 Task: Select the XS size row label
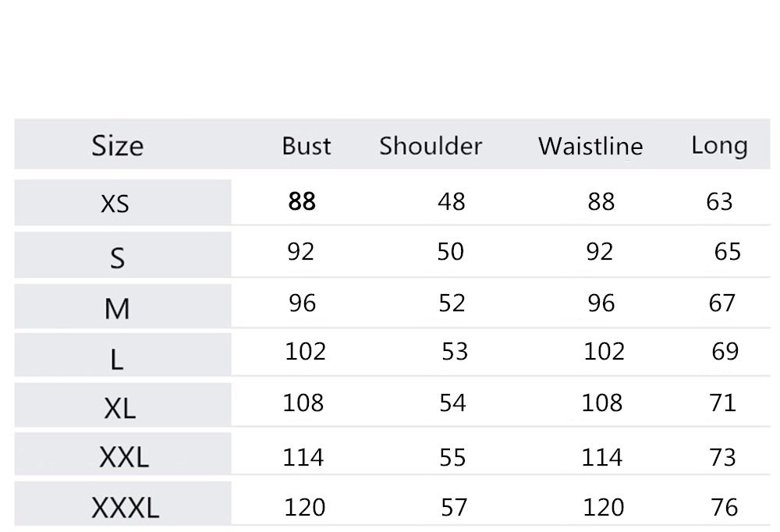tap(115, 204)
